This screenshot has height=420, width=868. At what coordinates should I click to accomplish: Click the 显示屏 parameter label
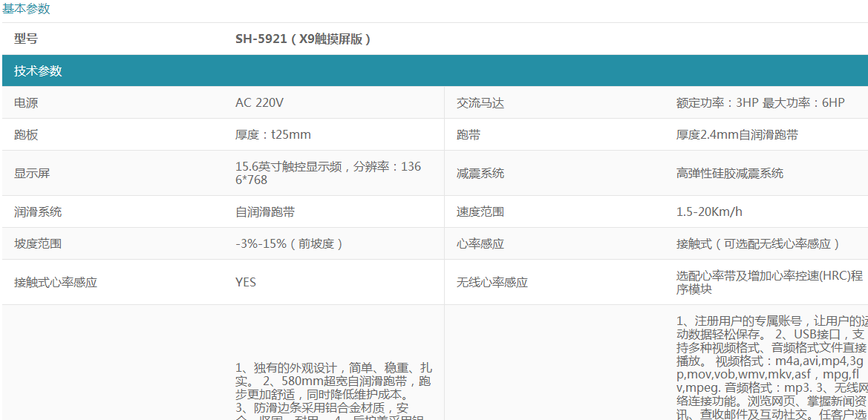coord(32,174)
